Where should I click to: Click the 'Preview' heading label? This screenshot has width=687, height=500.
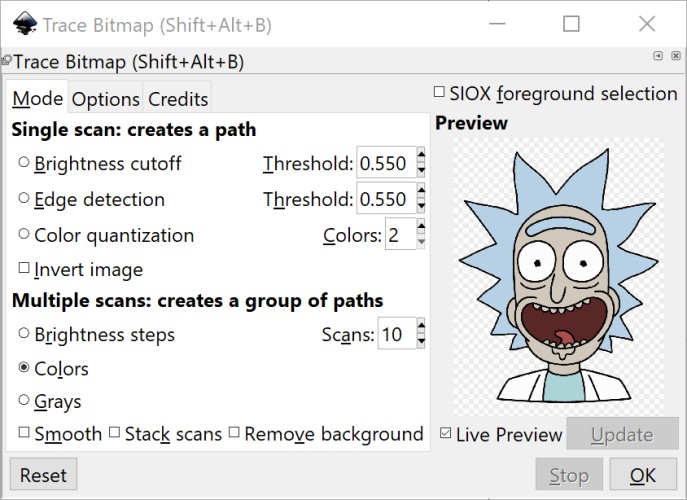click(x=471, y=123)
